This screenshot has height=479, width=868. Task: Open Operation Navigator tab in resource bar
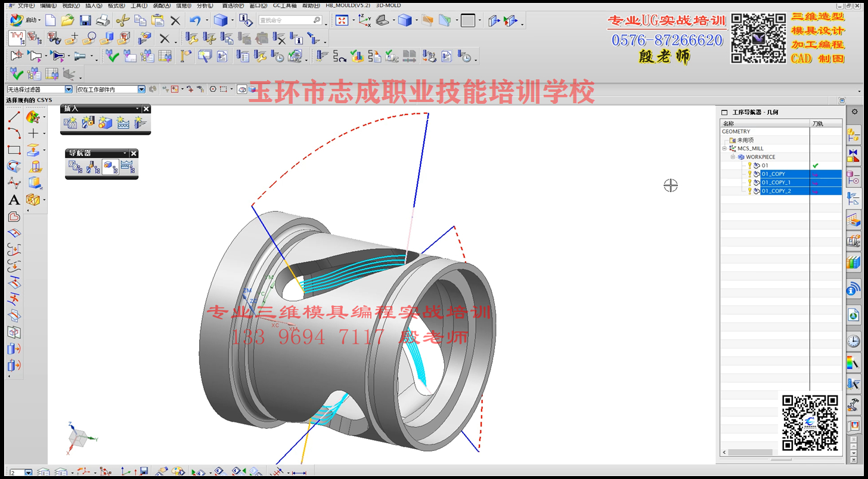point(854,199)
